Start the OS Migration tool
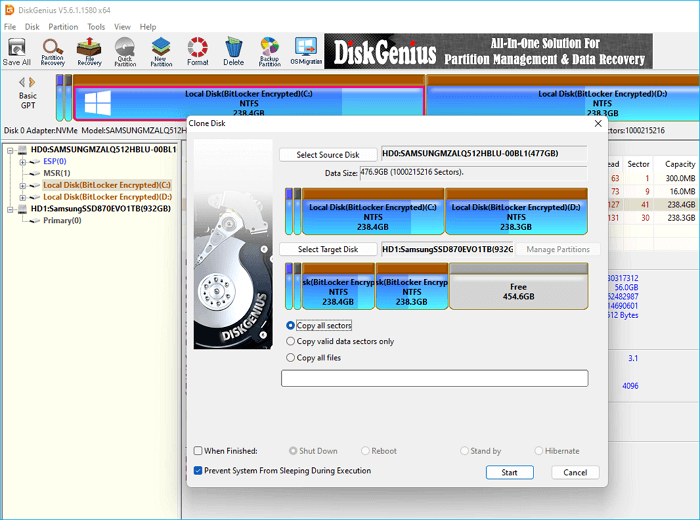 click(306, 52)
